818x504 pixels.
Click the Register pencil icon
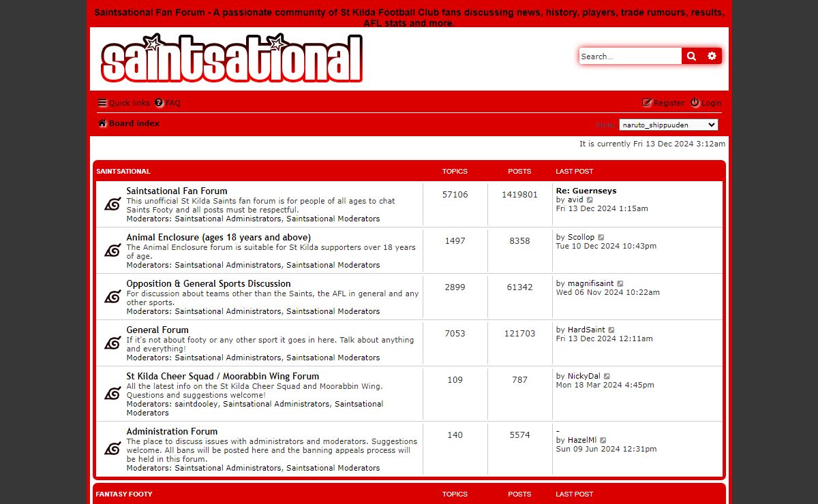coord(647,103)
